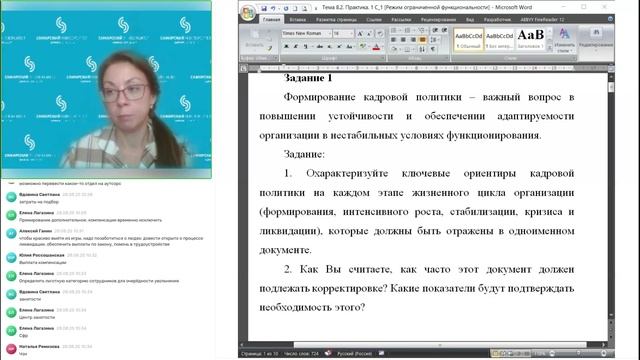Expand the styles gallery
The width and height of the screenshot is (640, 360).
coord(549,48)
